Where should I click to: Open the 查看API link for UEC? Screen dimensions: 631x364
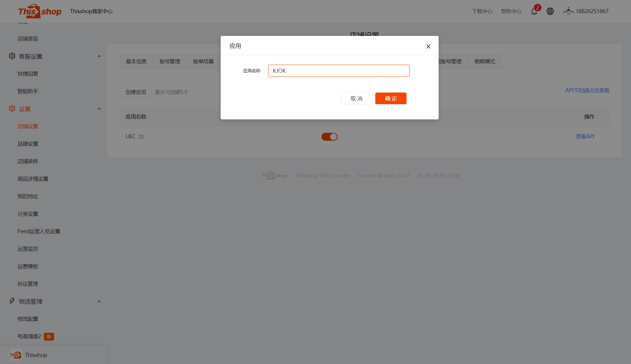[x=585, y=136]
